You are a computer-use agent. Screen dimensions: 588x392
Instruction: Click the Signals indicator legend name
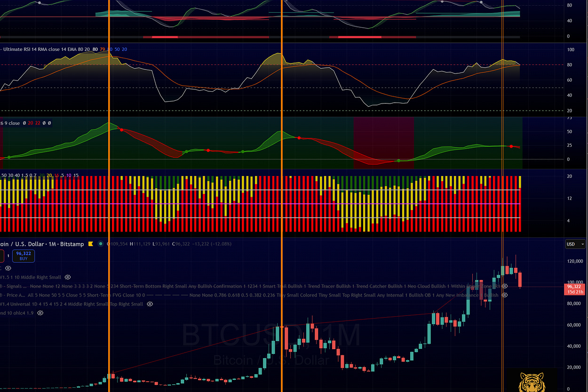click(13, 286)
